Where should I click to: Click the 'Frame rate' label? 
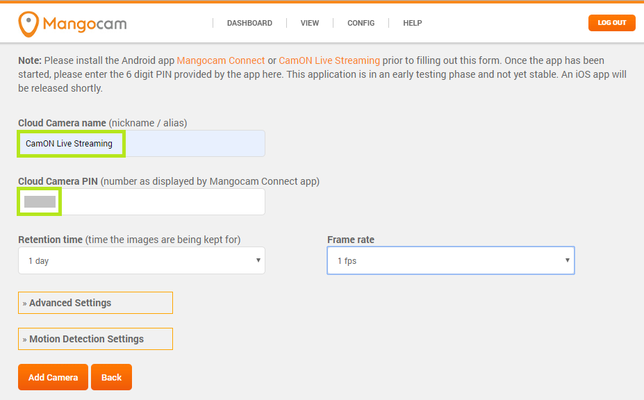tap(351, 239)
